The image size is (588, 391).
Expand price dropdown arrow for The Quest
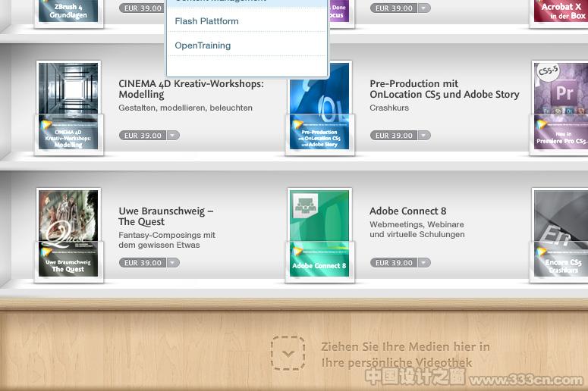tap(173, 262)
